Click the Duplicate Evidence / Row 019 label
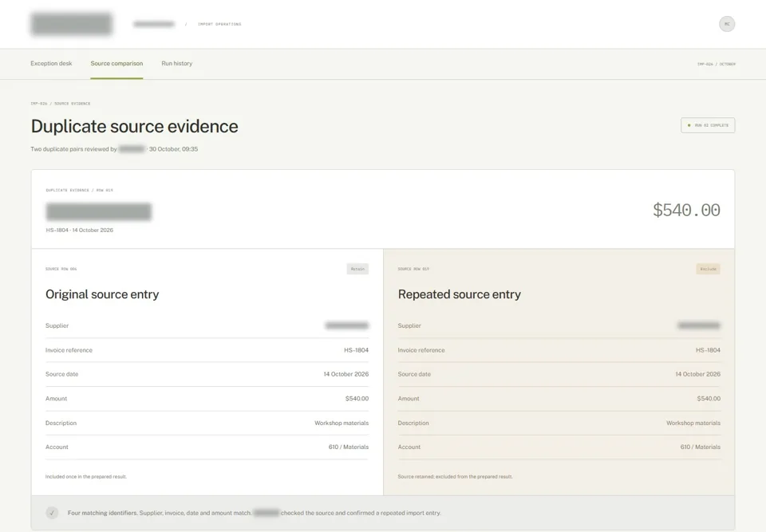766x532 pixels. pos(79,190)
